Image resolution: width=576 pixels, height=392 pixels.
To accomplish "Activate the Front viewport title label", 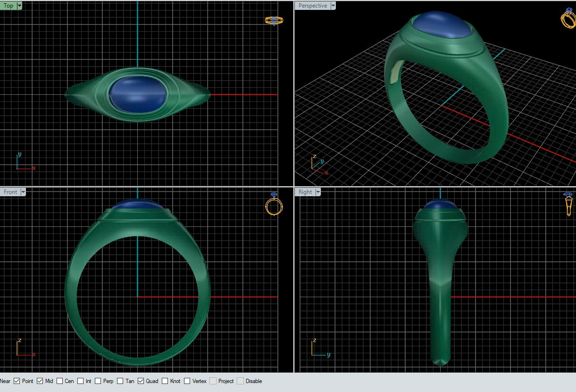I will 10,192.
